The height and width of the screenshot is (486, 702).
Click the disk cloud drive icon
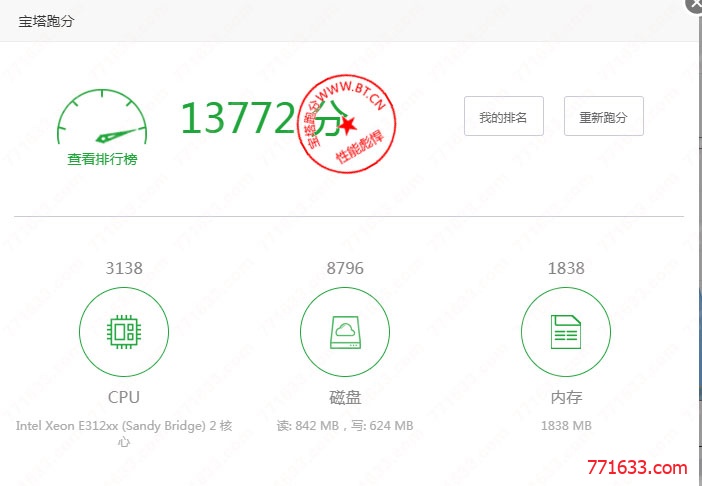[345, 332]
